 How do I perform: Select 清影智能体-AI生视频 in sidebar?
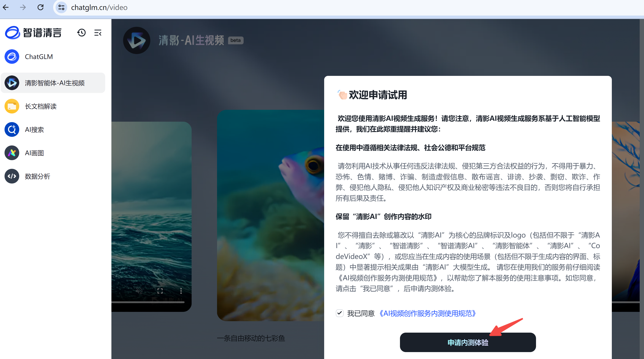[54, 83]
